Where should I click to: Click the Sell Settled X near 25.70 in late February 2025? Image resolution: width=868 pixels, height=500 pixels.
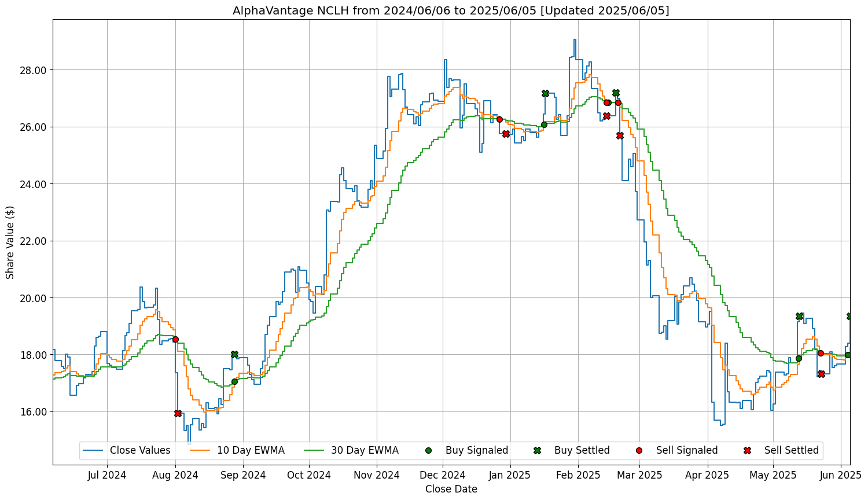pos(620,135)
